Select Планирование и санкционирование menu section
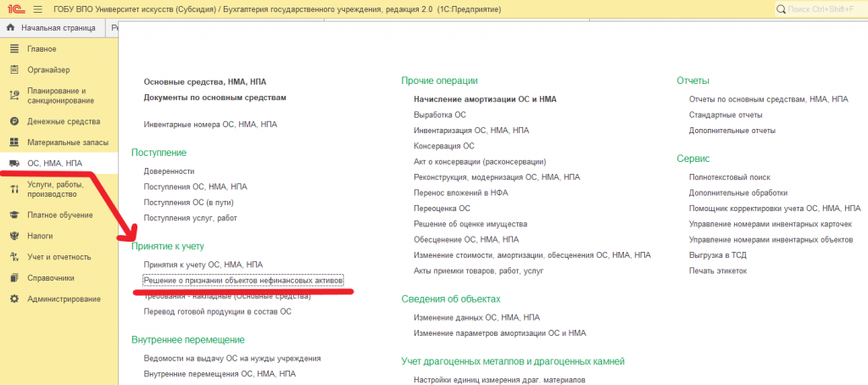 55,95
